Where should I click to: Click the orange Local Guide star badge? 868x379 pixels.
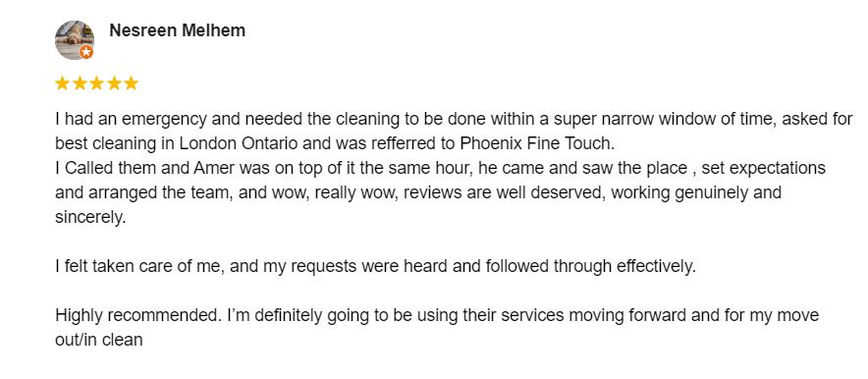pos(85,53)
